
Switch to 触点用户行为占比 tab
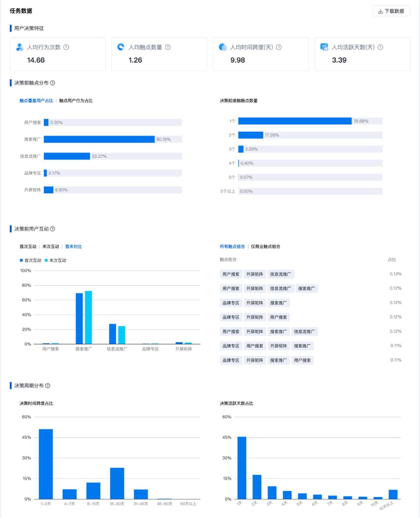76,101
